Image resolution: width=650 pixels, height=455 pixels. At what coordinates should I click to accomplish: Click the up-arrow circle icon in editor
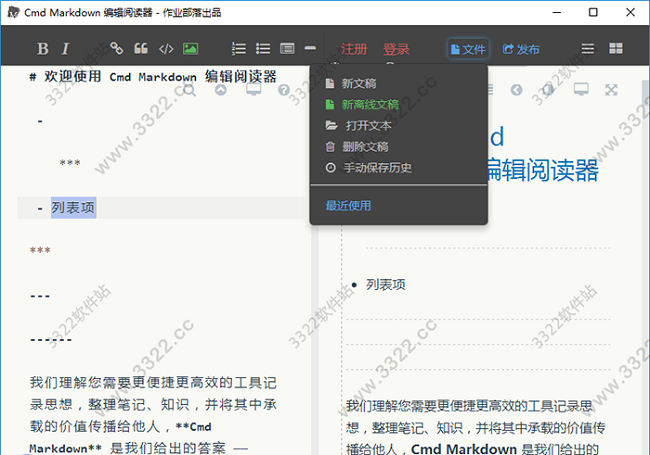[x=221, y=90]
